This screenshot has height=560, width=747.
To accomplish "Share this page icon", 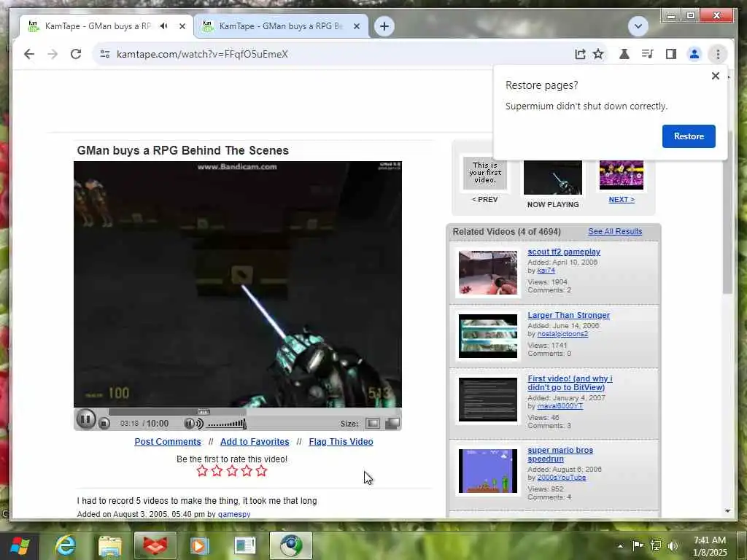I will [x=580, y=54].
